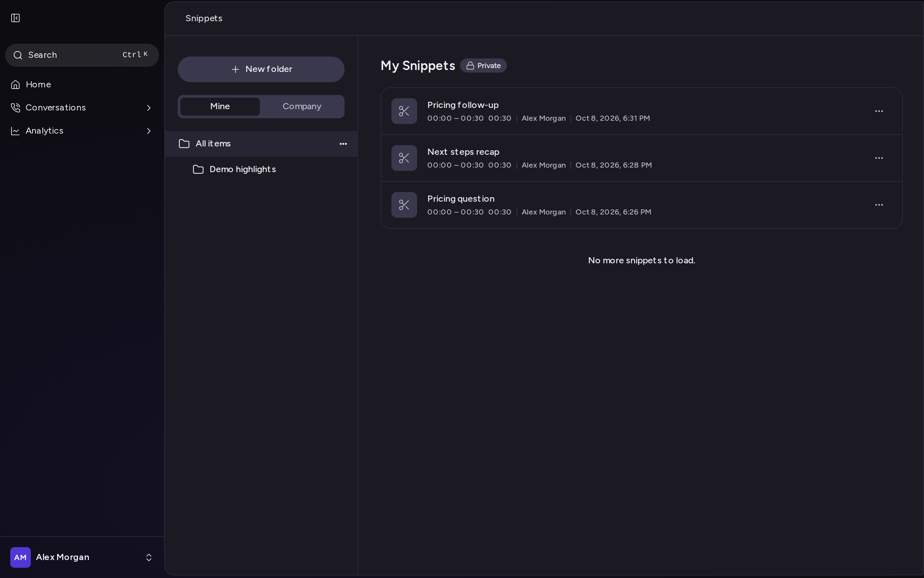Viewport: 924px width, 578px height.
Task: Open the Next steps recap snippet title
Action: (463, 152)
